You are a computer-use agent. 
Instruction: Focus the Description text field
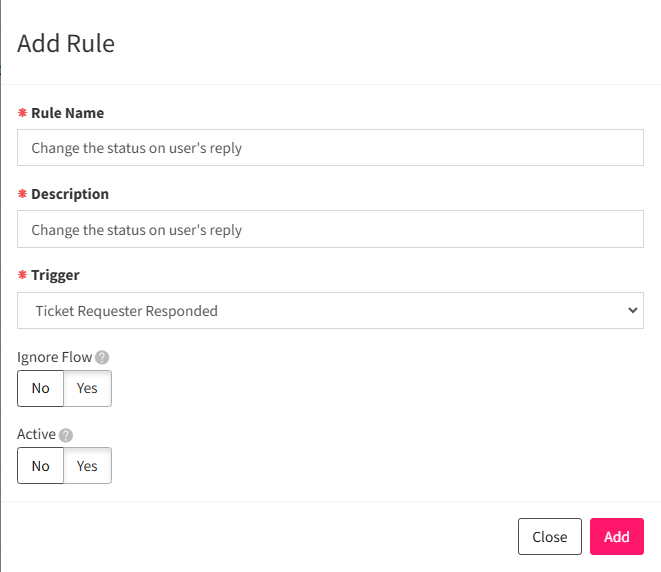point(330,229)
